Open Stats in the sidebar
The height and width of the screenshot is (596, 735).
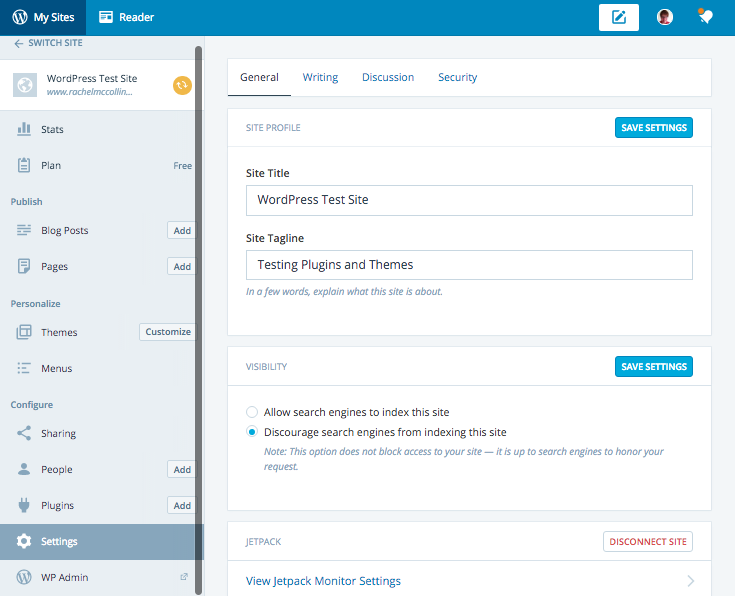[52, 129]
